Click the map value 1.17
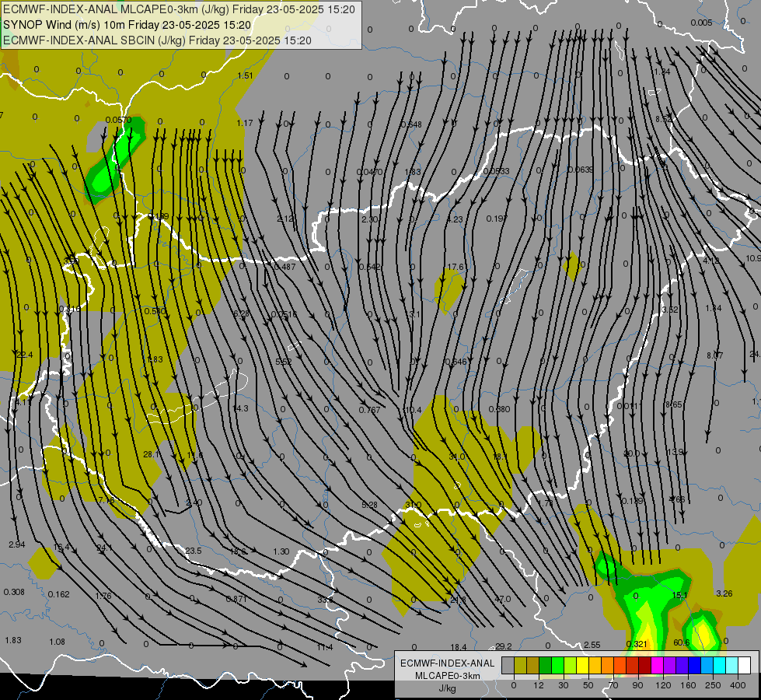Image resolution: width=761 pixels, height=700 pixels. click(245, 123)
